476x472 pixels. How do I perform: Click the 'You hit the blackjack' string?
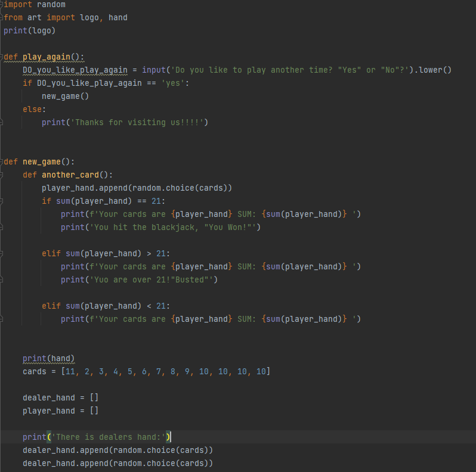point(172,228)
